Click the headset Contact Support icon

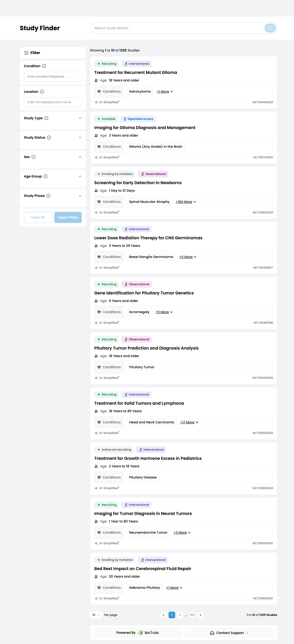pyautogui.click(x=212, y=633)
